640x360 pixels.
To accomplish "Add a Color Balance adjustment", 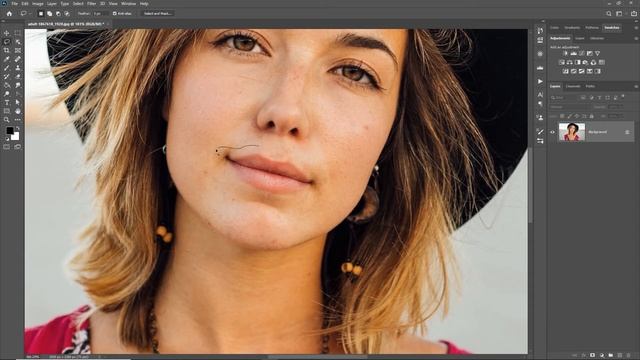I will pyautogui.click(x=569, y=62).
